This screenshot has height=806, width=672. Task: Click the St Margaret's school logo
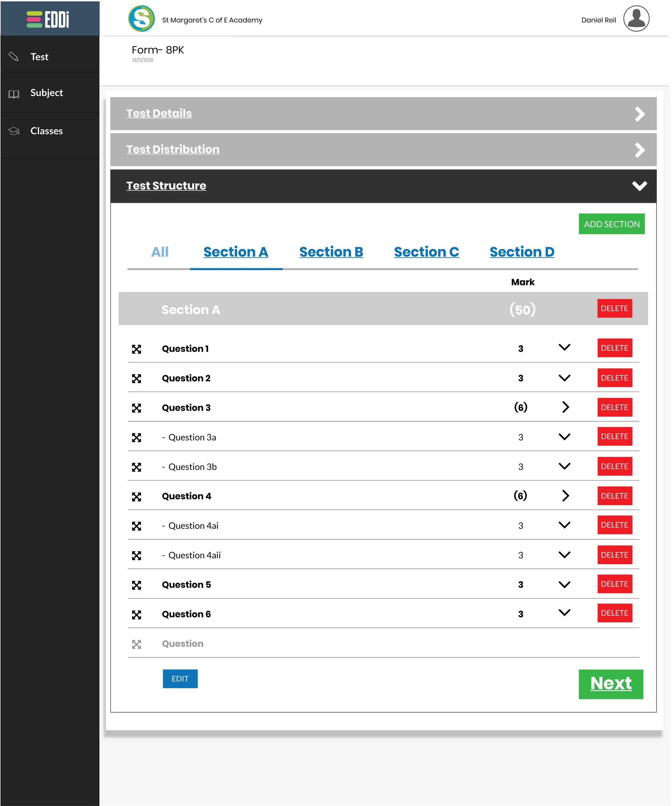tap(141, 19)
